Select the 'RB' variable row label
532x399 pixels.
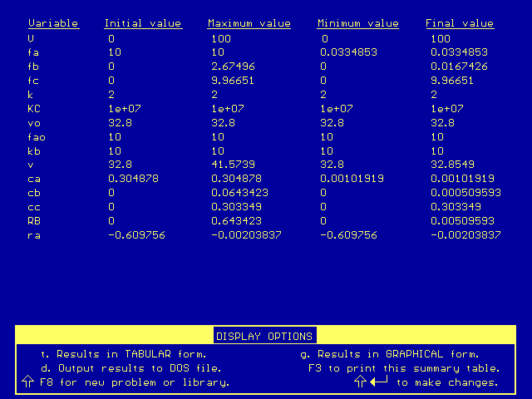tap(33, 221)
